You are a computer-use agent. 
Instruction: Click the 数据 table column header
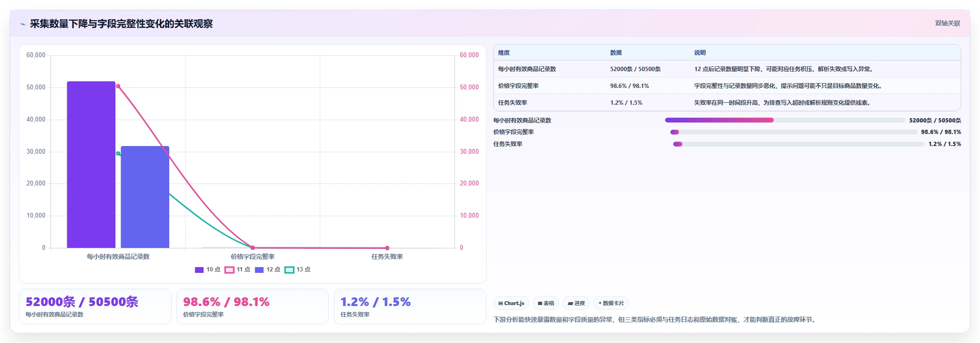pos(616,53)
